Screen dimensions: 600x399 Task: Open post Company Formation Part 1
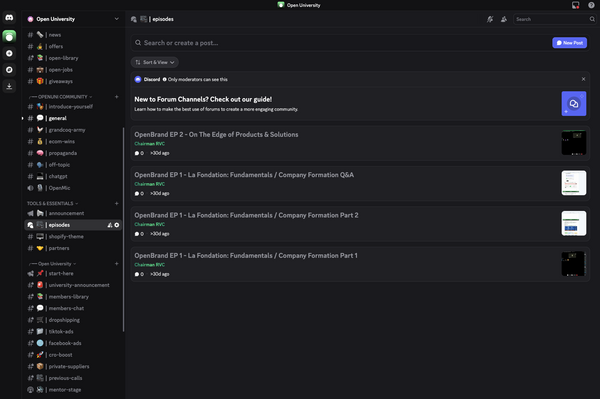tap(360, 264)
